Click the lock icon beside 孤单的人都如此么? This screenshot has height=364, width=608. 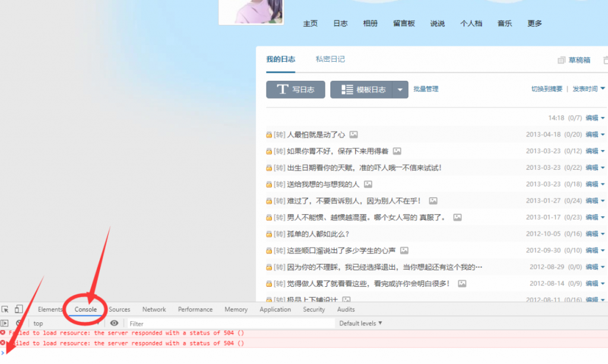[269, 234]
